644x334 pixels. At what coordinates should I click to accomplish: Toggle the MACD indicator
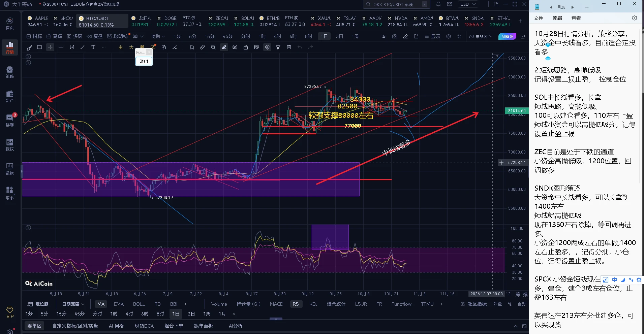click(276, 304)
